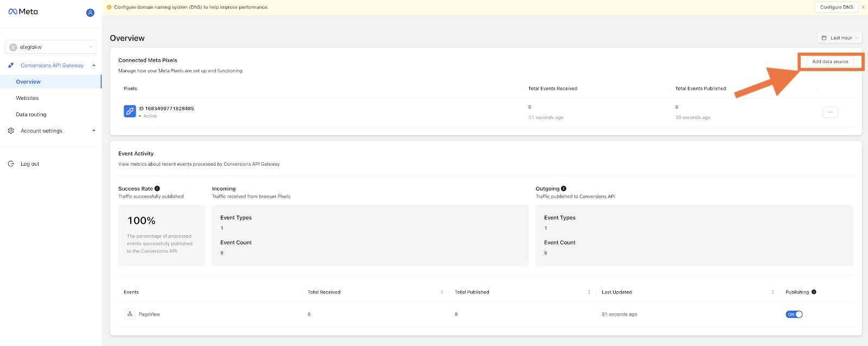Viewport: 868px width, 346px height.
Task: Select Overview in the sidebar
Action: click(x=50, y=81)
